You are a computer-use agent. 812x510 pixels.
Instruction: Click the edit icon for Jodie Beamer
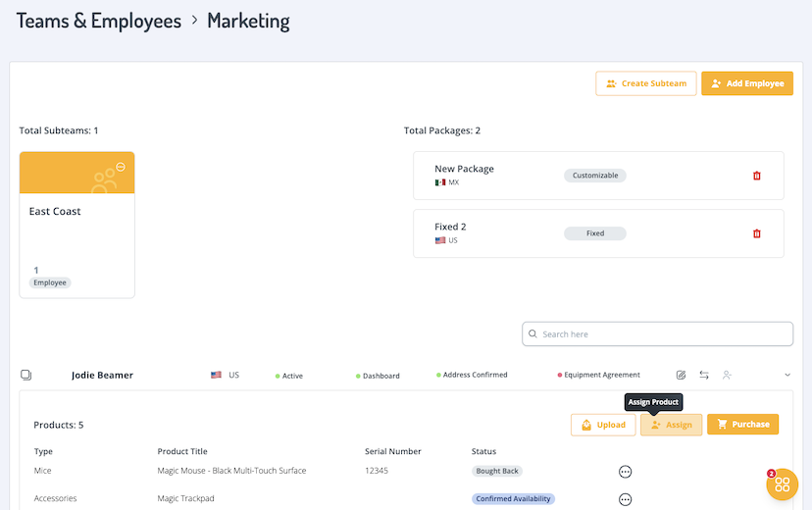[x=682, y=375]
